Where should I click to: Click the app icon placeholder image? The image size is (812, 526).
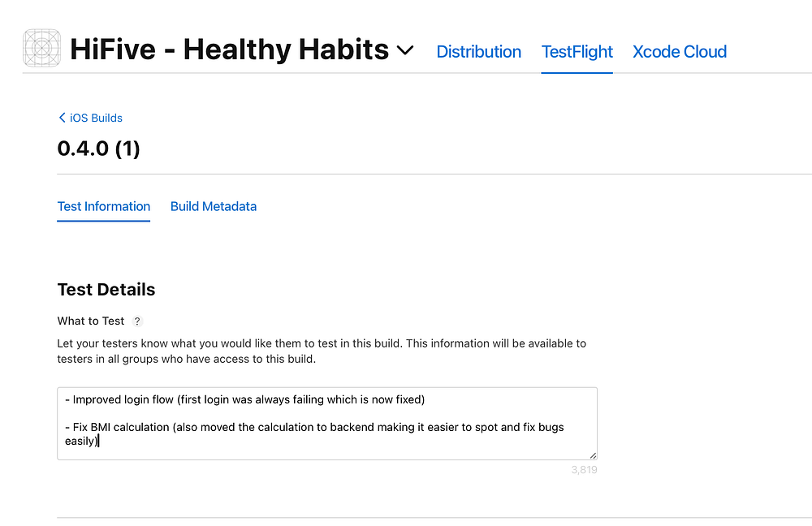41,50
